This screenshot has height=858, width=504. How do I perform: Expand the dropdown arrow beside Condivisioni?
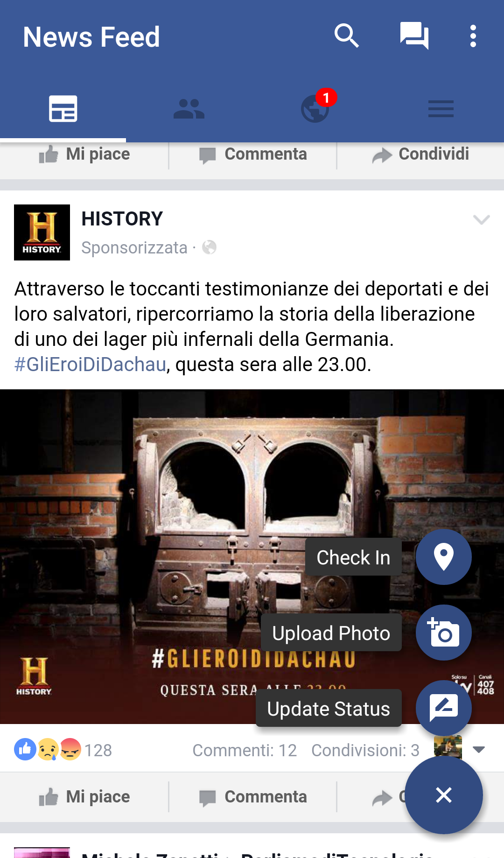point(479,750)
